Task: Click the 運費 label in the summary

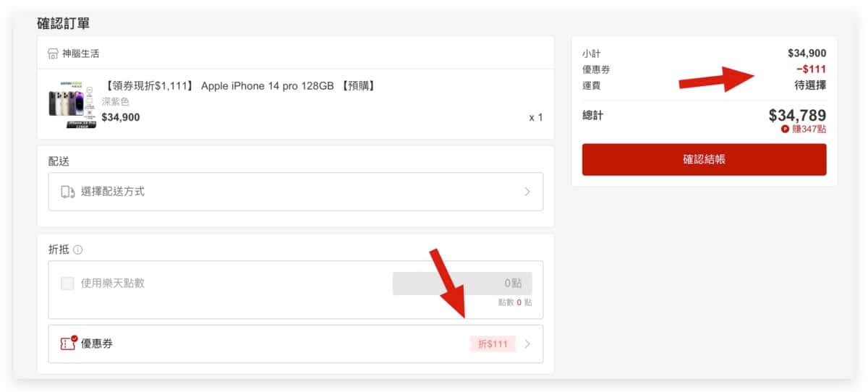Action: coord(591,85)
